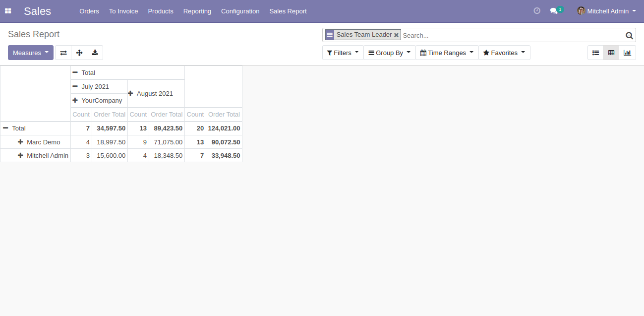Switch to graph view
This screenshot has height=316, width=644.
[x=627, y=53]
